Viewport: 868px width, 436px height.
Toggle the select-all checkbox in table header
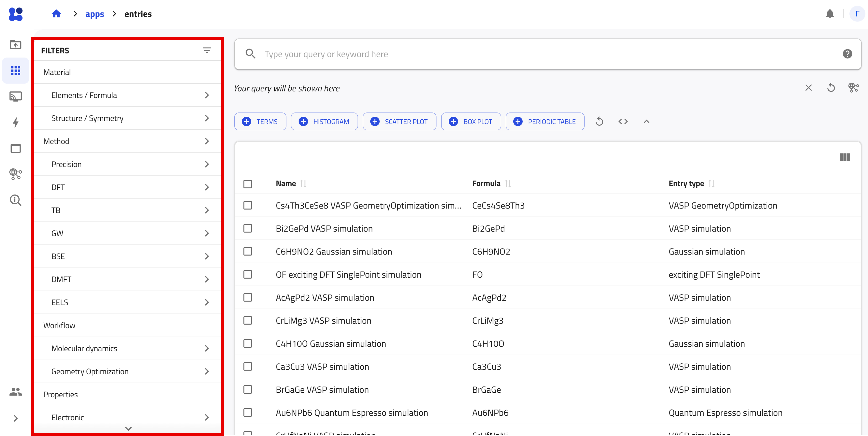coord(248,184)
